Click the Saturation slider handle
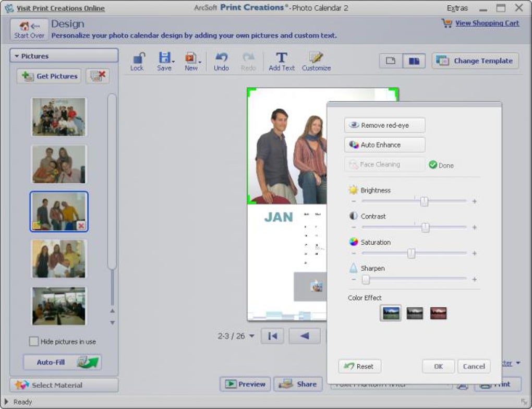532x409 pixels. 411,253
